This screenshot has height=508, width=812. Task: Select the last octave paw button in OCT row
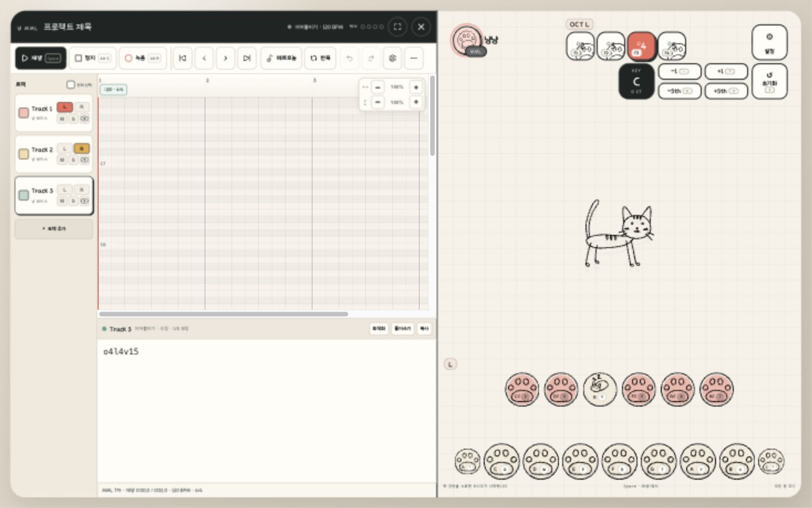coord(672,46)
